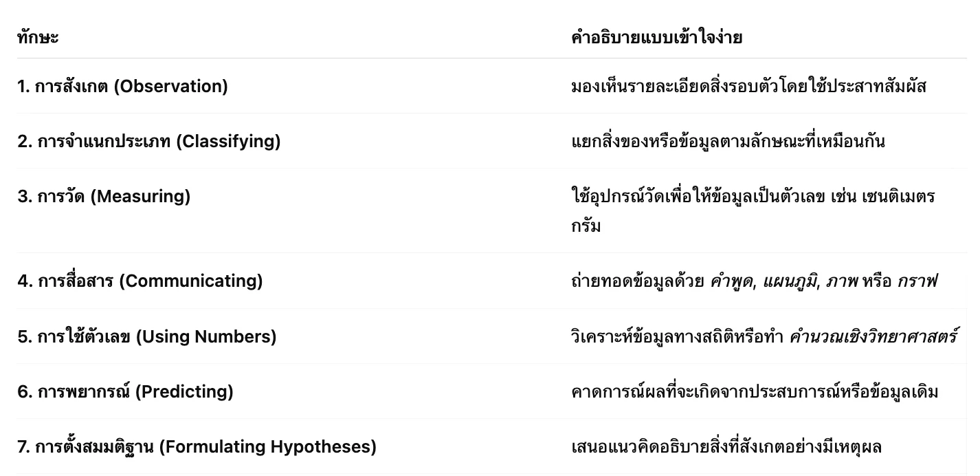980x476 pixels.
Task: Click the description for Observation row
Action: tap(748, 86)
